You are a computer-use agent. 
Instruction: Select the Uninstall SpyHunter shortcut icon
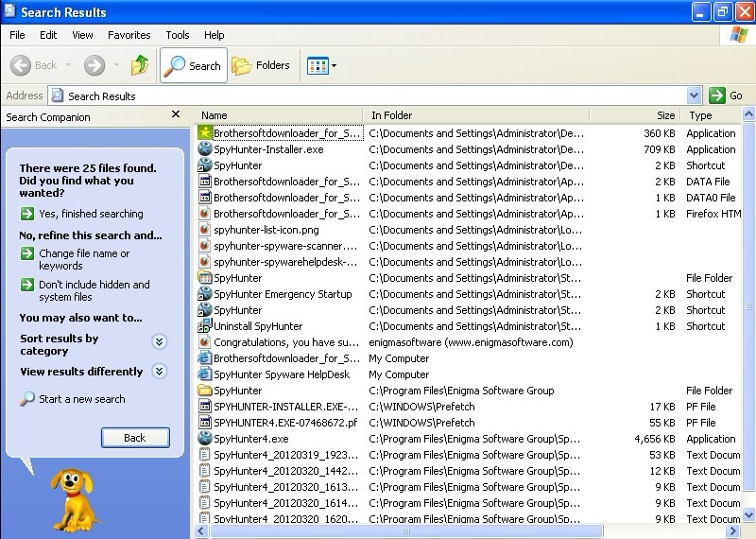point(205,325)
